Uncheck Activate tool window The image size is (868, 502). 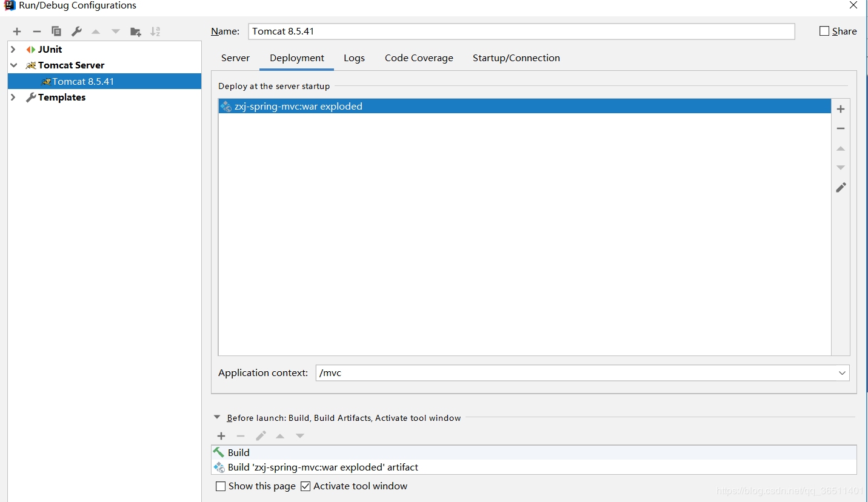point(305,486)
